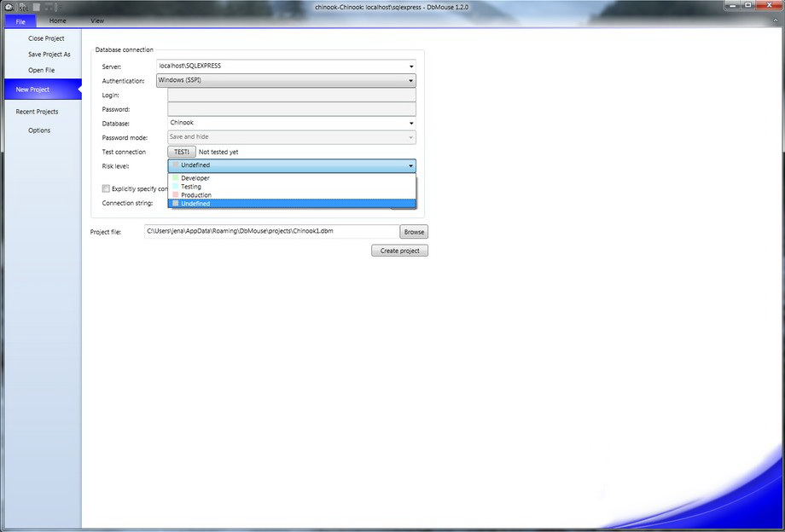Image resolution: width=785 pixels, height=532 pixels.
Task: Switch to the Home tab
Action: click(x=57, y=20)
